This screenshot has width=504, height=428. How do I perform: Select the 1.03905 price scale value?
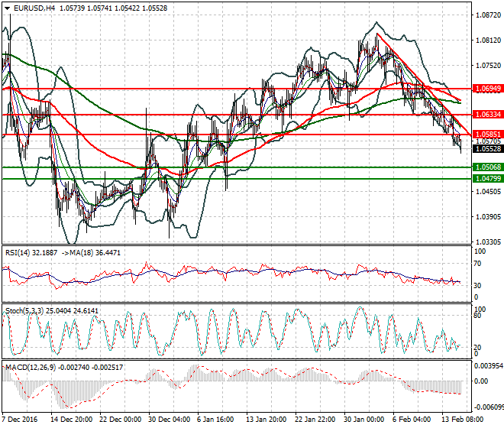[488, 216]
